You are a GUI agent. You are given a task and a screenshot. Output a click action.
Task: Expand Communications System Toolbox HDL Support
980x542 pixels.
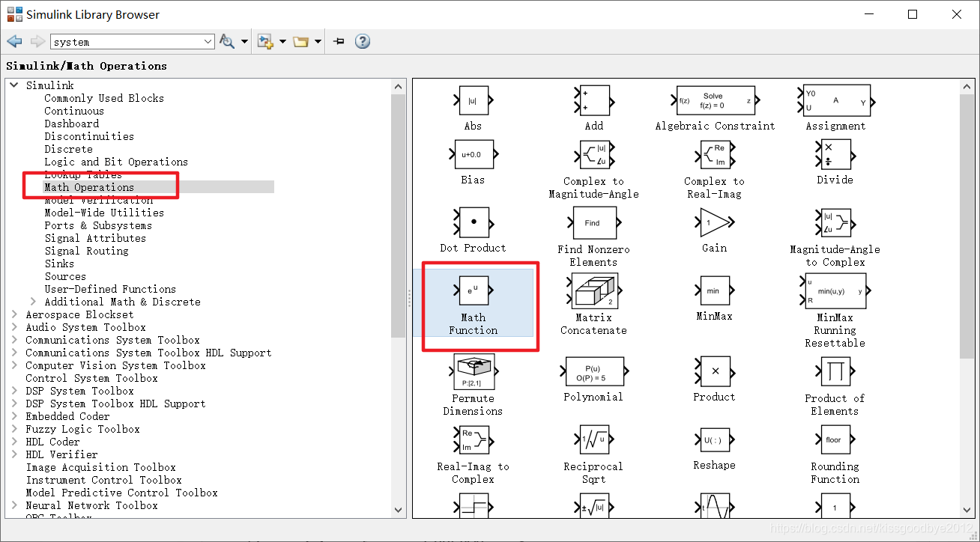14,353
